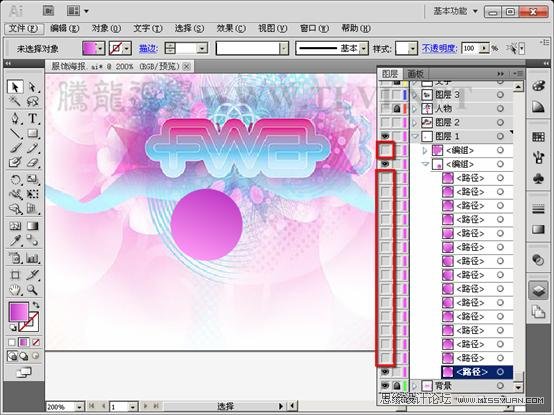Choose the Lasso tool
This screenshot has width=554, height=415.
[33, 102]
